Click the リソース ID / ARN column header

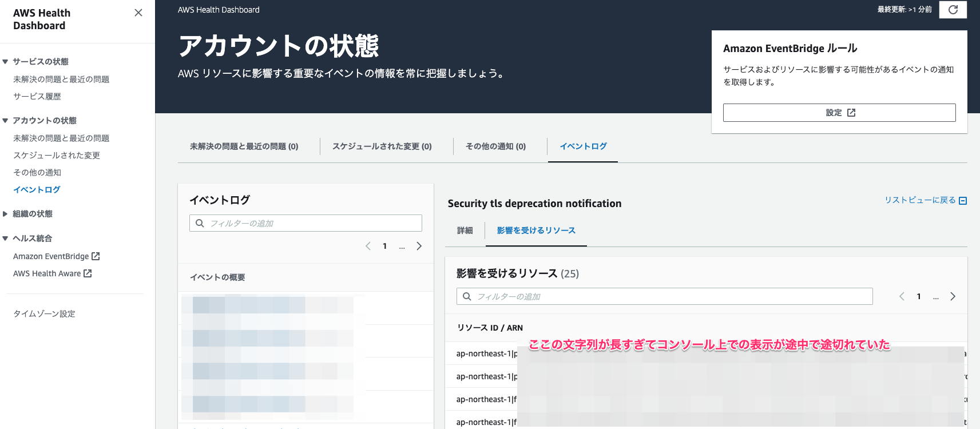click(490, 328)
